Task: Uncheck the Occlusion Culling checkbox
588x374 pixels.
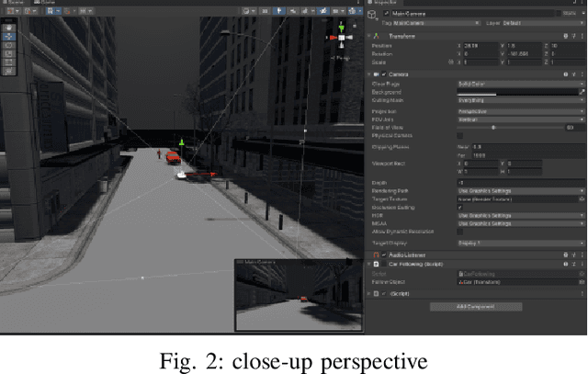Action: point(460,208)
